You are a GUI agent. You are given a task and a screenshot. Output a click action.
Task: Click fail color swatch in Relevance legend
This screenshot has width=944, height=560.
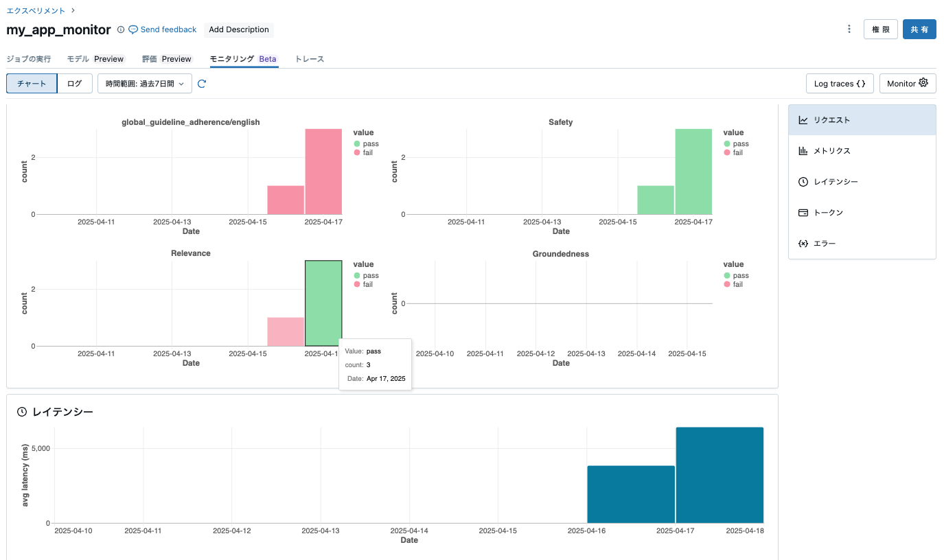(x=357, y=284)
